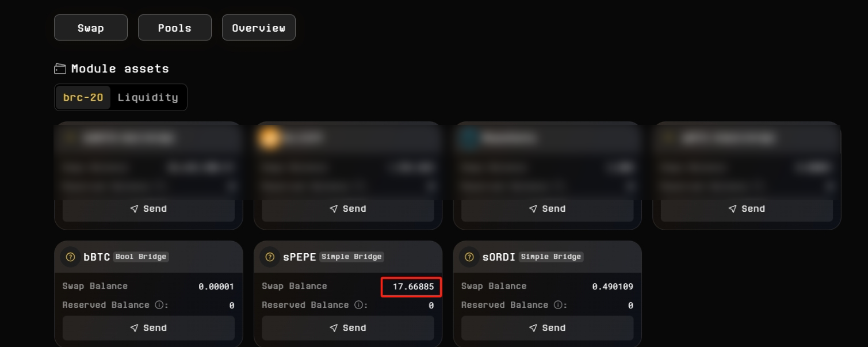868x347 pixels.
Task: Click the blurred orange token icon
Action: point(269,138)
